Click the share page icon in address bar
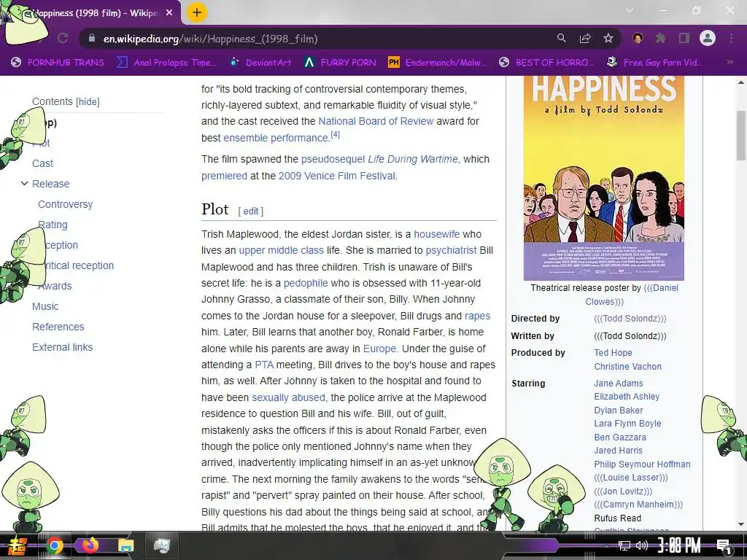This screenshot has height=560, width=747. [x=585, y=38]
